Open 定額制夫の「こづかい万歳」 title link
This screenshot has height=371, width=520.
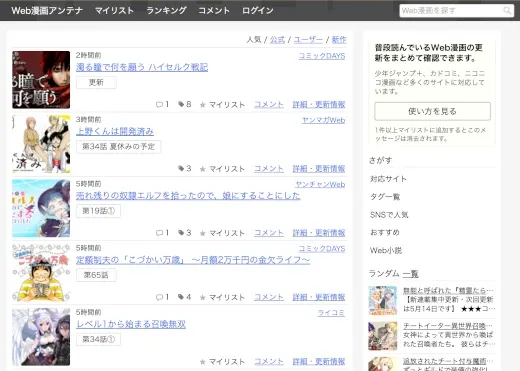193,260
